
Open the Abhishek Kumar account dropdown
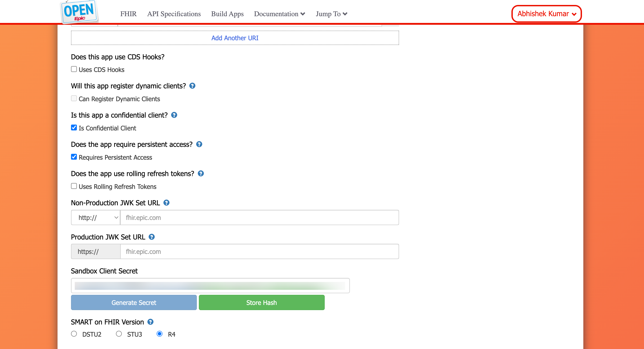[x=546, y=14]
